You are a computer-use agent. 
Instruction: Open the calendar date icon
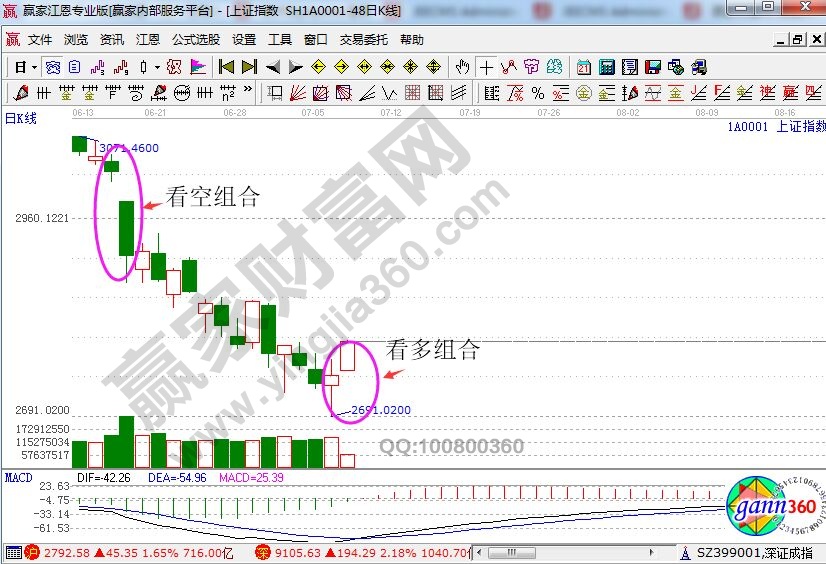(x=584, y=67)
